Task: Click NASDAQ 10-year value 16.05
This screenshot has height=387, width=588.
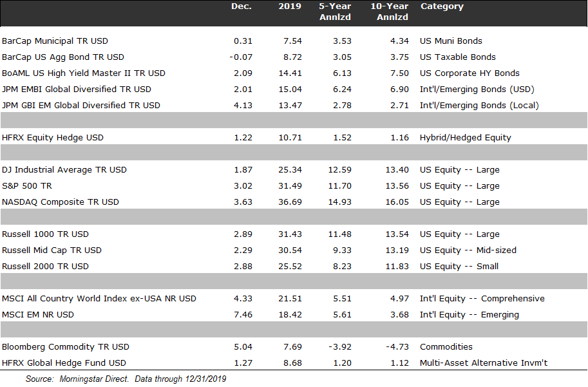Action: click(397, 202)
